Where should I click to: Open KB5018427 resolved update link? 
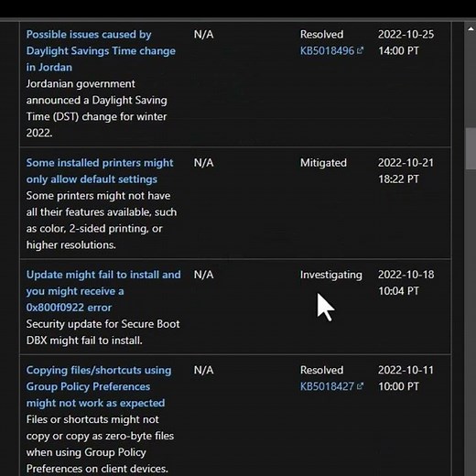click(327, 386)
